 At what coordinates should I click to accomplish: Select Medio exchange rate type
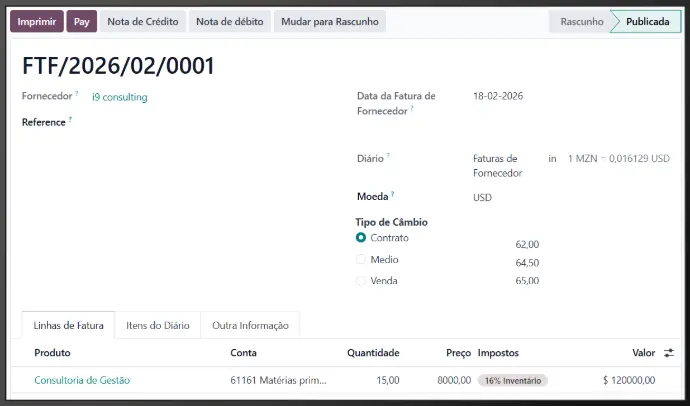coord(361,259)
